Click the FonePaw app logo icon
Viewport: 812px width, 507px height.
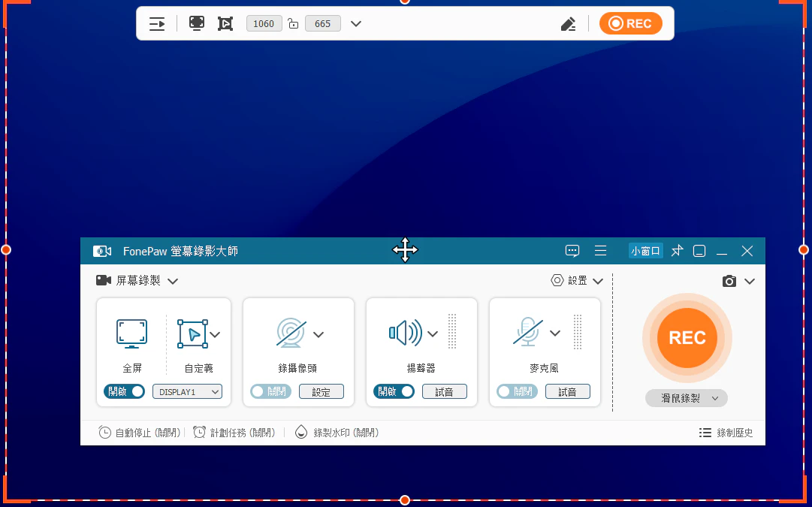tap(102, 251)
